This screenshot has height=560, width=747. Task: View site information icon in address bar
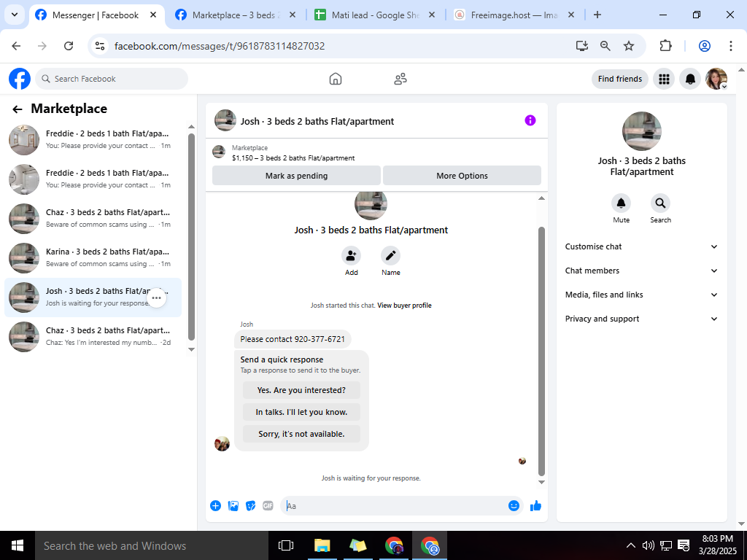[99, 46]
